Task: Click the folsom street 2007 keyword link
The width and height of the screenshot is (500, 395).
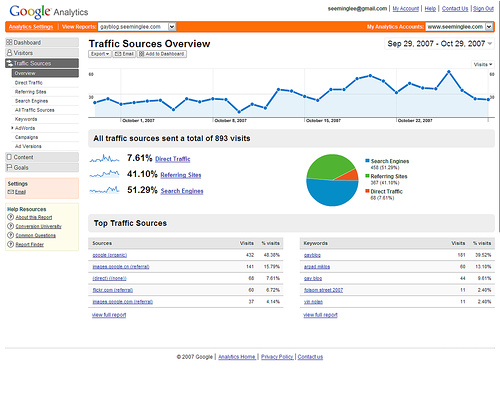Action: 323,290
